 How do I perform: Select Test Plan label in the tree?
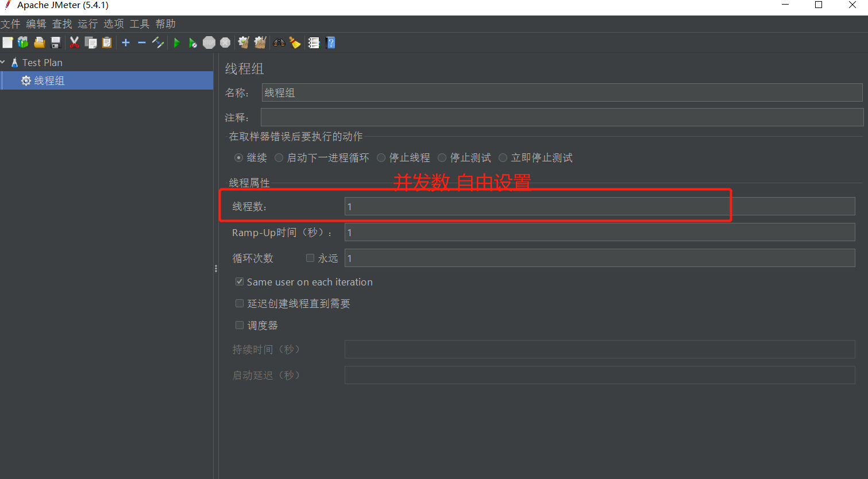click(43, 63)
